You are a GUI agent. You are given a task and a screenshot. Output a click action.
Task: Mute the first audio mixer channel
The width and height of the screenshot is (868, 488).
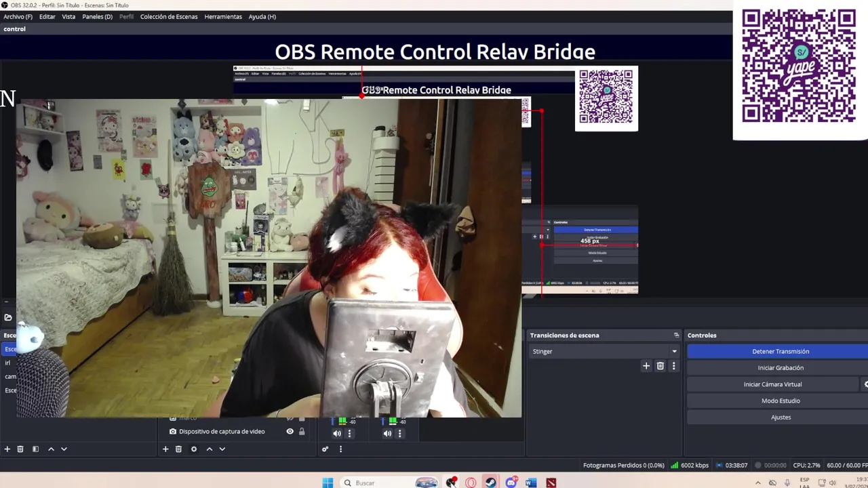[337, 434]
